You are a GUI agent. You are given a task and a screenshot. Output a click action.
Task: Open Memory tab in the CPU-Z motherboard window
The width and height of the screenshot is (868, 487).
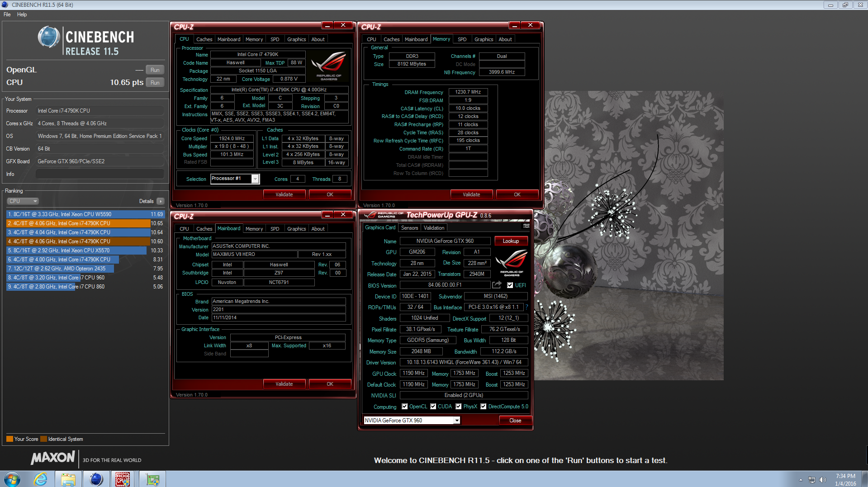tap(254, 229)
